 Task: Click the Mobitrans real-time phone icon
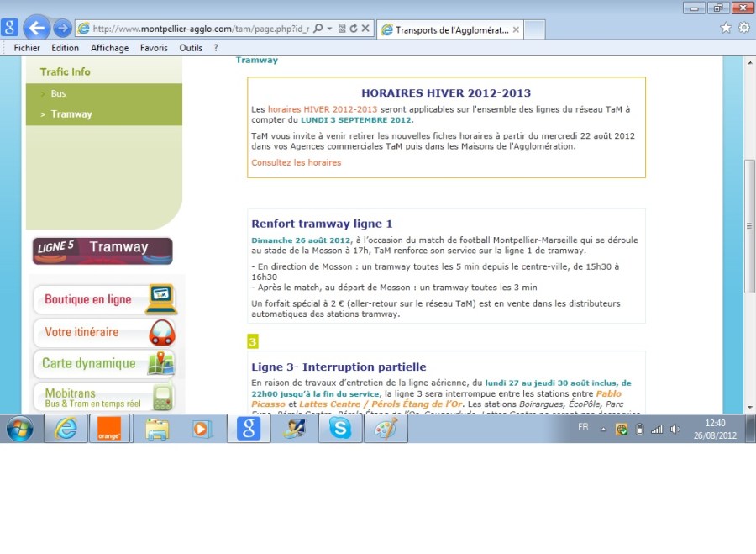click(161, 396)
